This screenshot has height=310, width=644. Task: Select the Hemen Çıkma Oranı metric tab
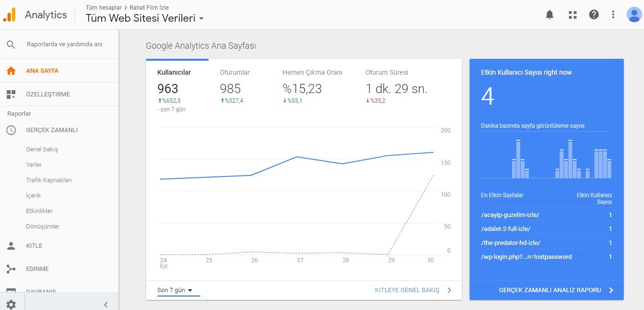tap(312, 72)
